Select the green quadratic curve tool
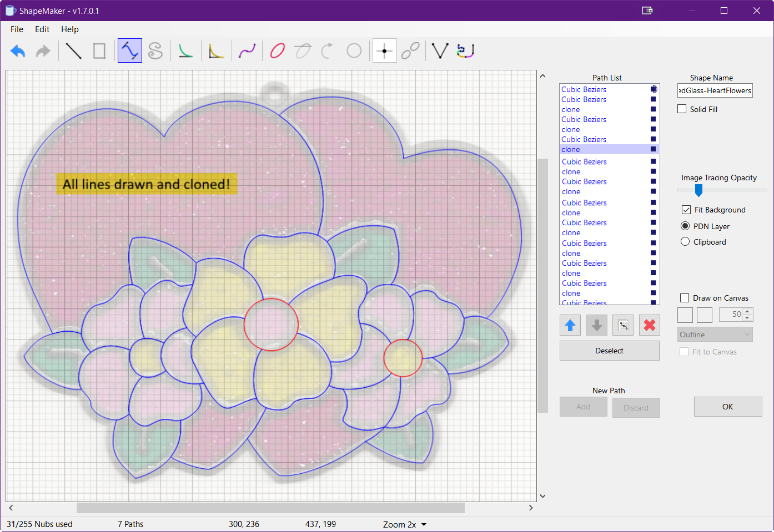774x532 pixels. click(x=185, y=51)
